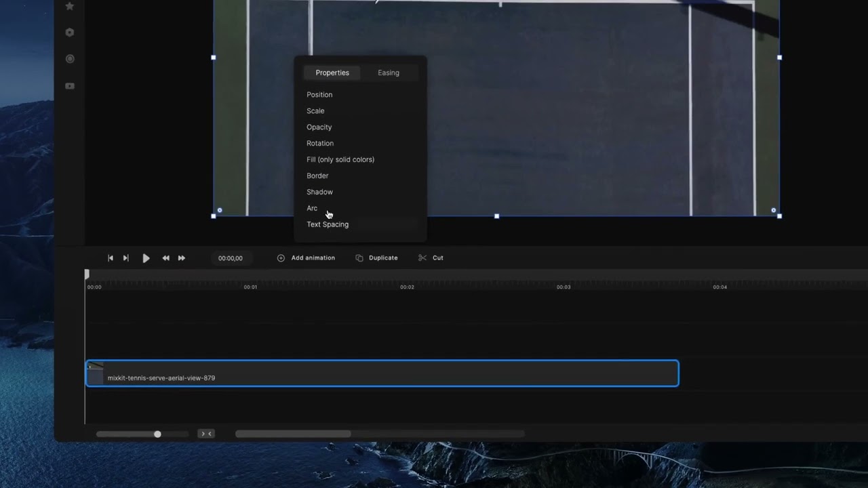868x488 pixels.
Task: Select the Properties tab
Action: point(332,73)
